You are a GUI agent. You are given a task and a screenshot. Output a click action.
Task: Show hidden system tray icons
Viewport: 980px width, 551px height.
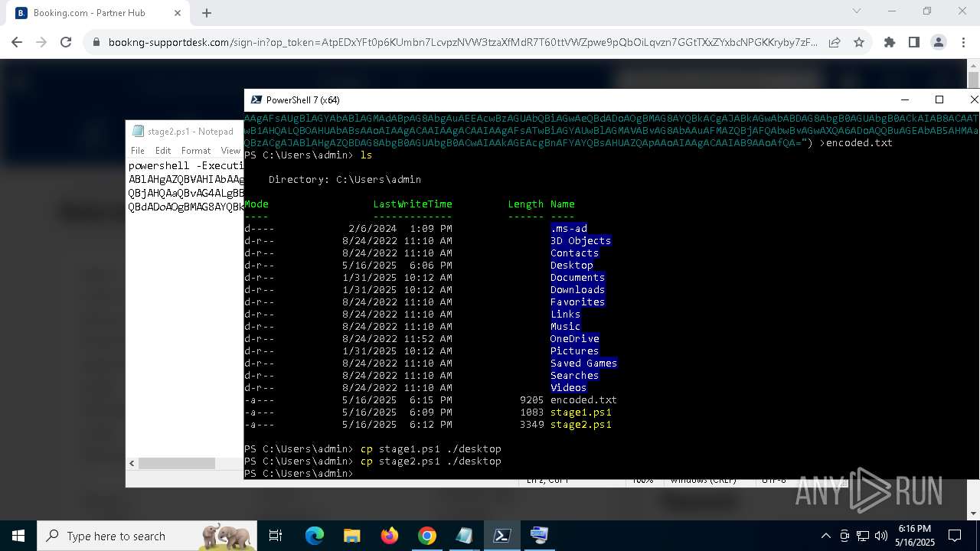(x=825, y=536)
